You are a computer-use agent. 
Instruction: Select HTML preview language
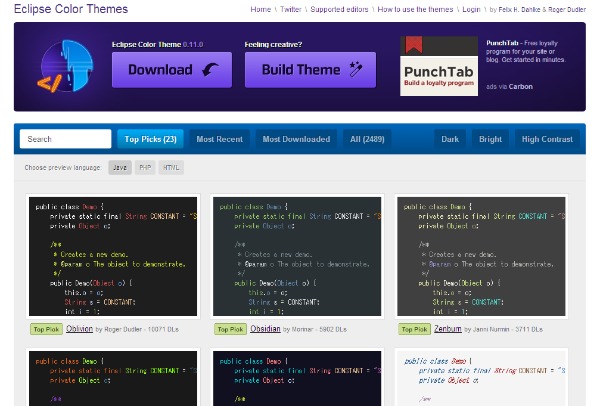171,167
